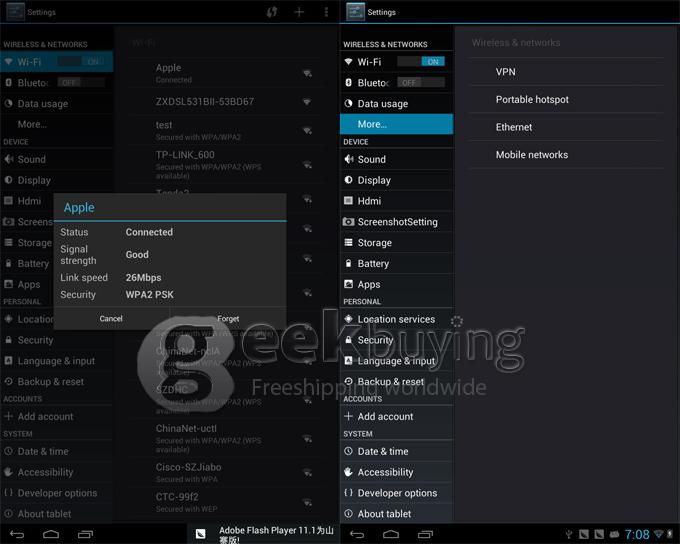Open Ethernet settings
This screenshot has width=680, height=544.
coord(566,127)
